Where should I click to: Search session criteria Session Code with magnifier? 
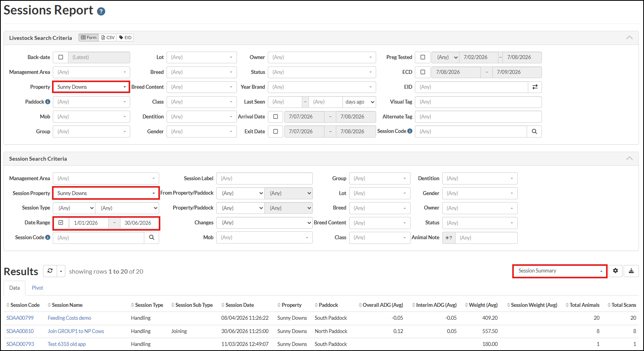(152, 238)
